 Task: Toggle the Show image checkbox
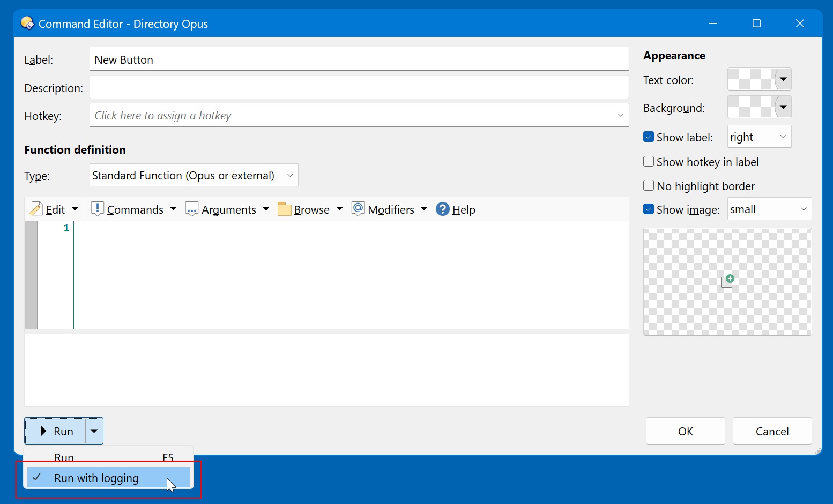point(649,209)
